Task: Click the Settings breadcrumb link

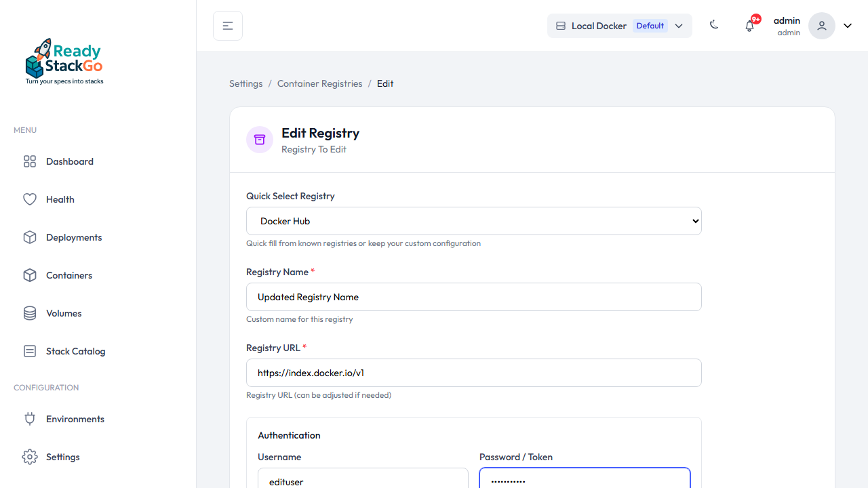Action: (x=245, y=83)
